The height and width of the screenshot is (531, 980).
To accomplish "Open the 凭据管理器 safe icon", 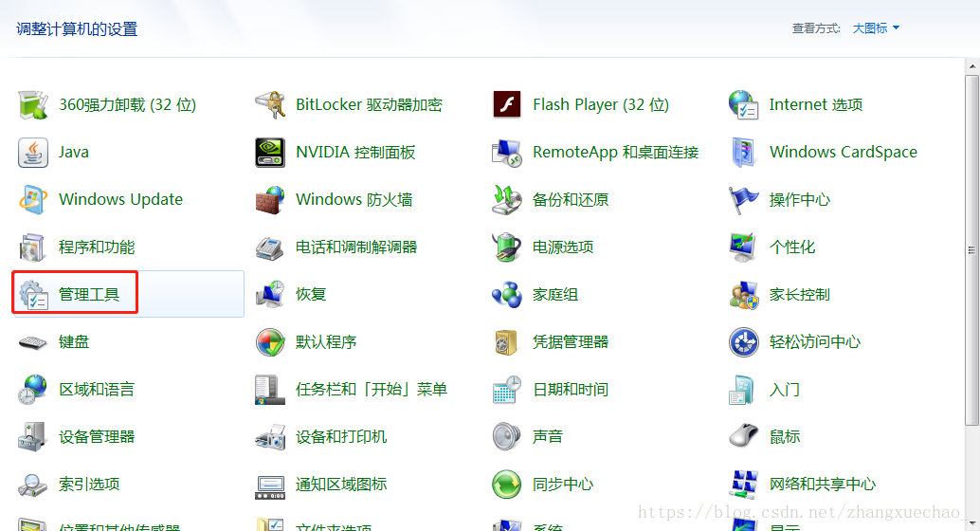I will click(507, 342).
